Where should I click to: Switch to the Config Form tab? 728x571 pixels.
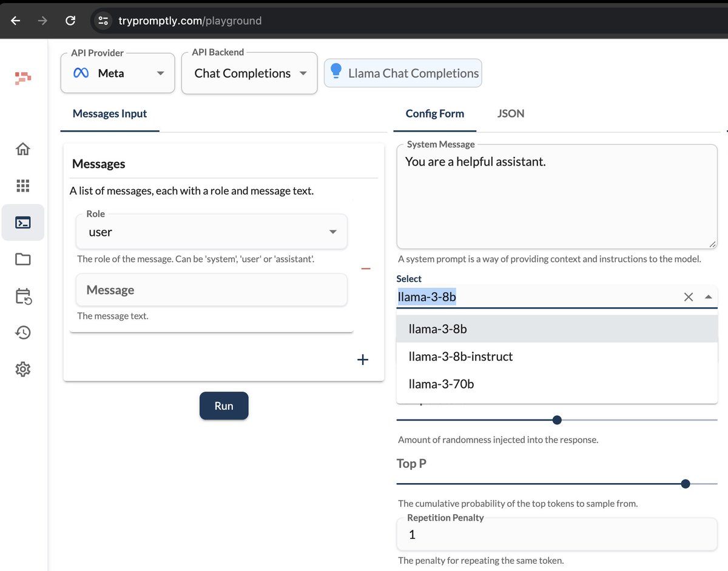click(435, 113)
